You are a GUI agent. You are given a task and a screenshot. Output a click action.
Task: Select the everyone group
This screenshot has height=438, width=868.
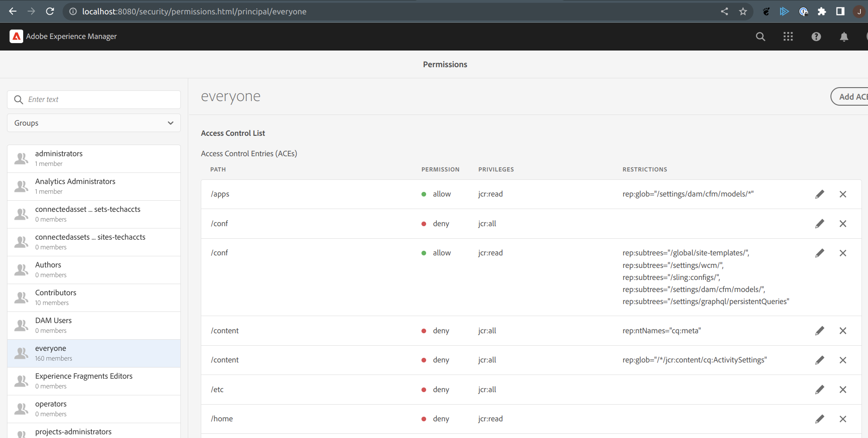click(x=94, y=353)
